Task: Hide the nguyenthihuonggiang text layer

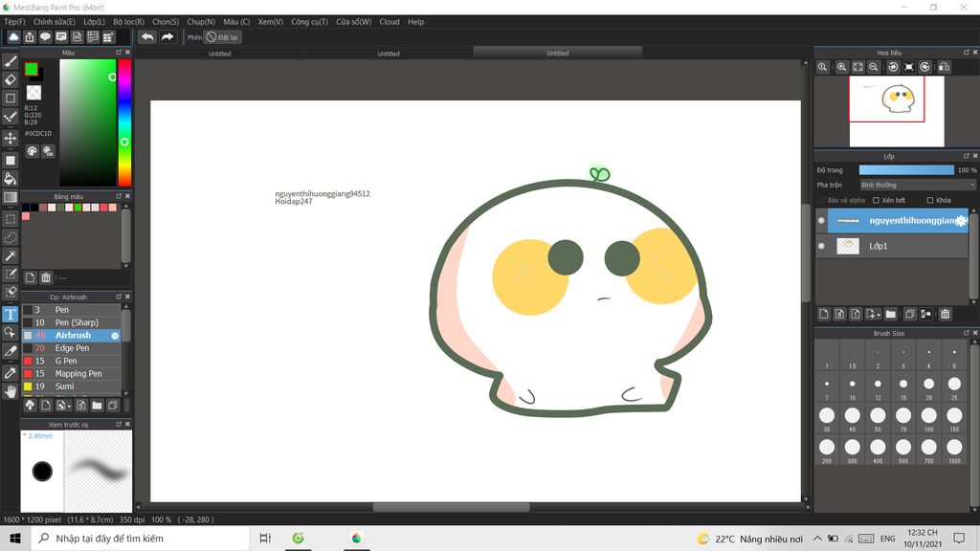Action: point(821,221)
